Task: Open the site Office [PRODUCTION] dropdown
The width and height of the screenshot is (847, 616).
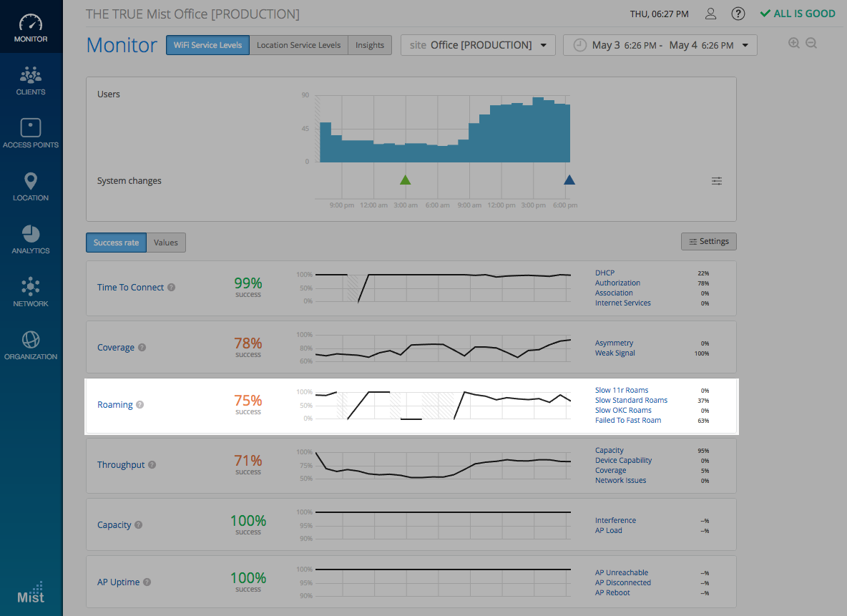Action: (x=478, y=45)
